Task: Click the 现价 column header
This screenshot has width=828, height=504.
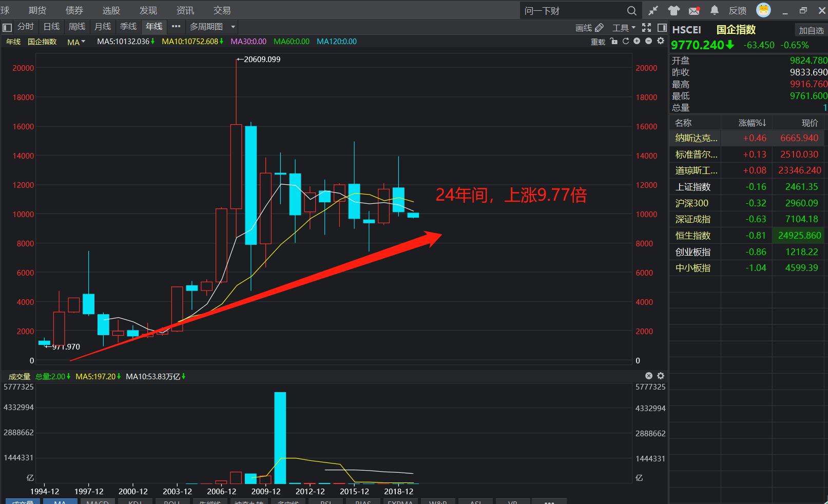Action: point(810,123)
